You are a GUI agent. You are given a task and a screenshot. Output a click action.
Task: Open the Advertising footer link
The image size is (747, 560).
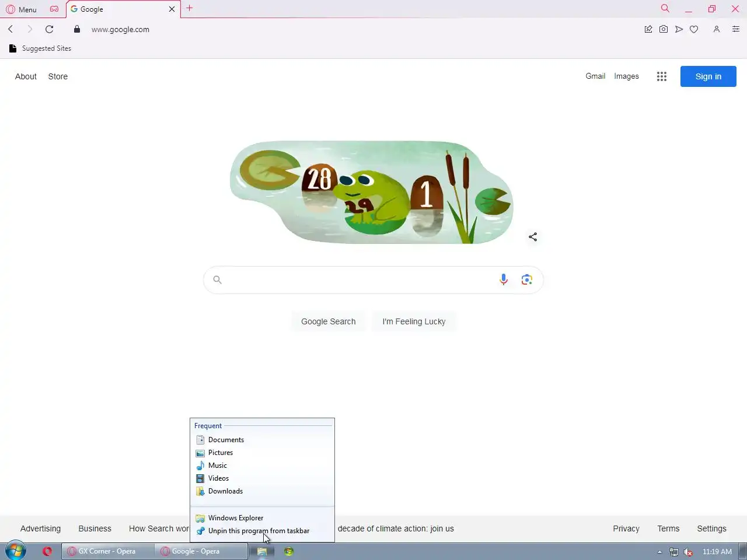point(40,528)
